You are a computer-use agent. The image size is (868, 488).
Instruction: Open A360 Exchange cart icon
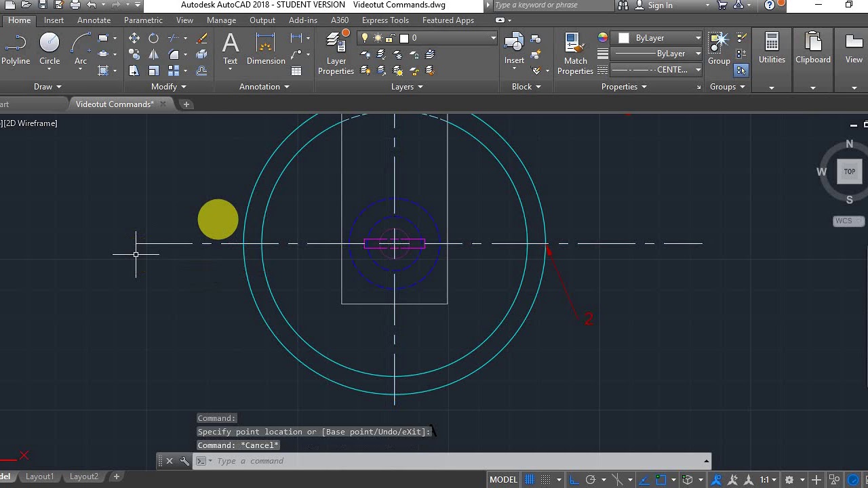[x=723, y=5]
